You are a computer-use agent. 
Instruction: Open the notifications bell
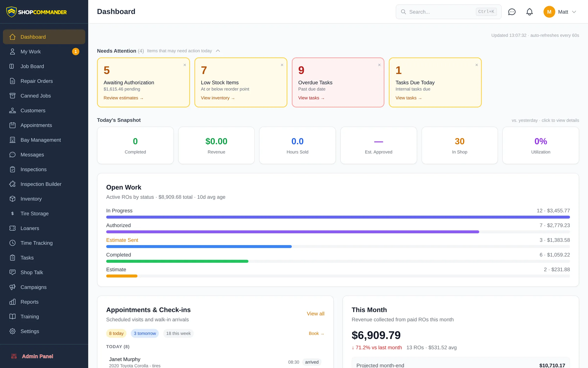(529, 12)
